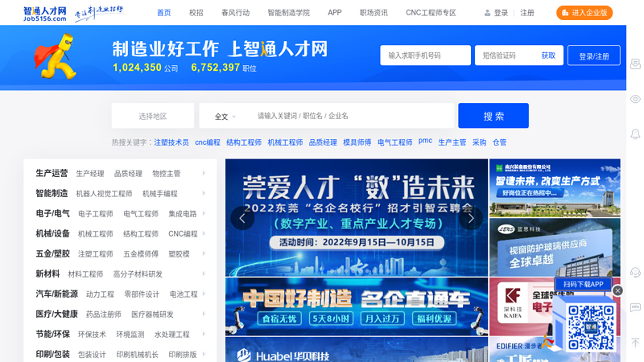
Task: Click 物控主管 subcategory
Action: [167, 174]
